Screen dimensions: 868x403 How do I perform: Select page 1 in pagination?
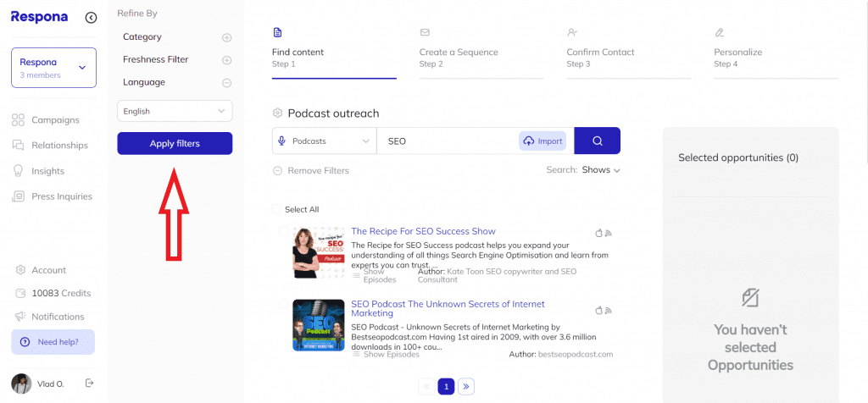(x=446, y=386)
